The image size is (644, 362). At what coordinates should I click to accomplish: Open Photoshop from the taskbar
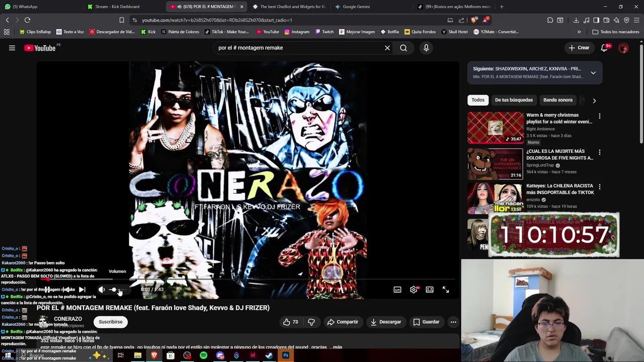tap(286, 355)
